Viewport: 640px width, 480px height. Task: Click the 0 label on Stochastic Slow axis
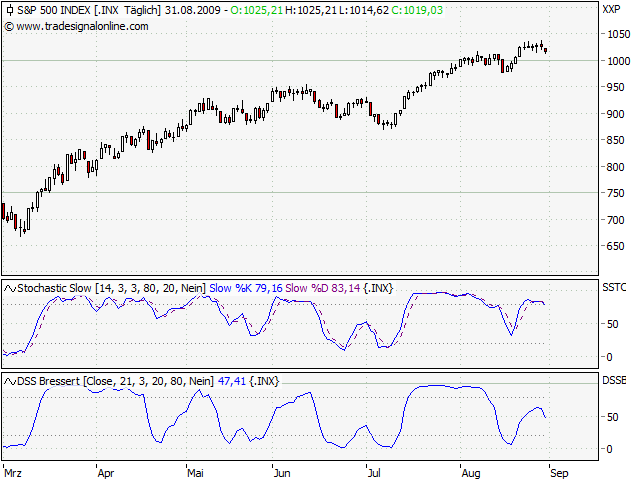tap(609, 358)
